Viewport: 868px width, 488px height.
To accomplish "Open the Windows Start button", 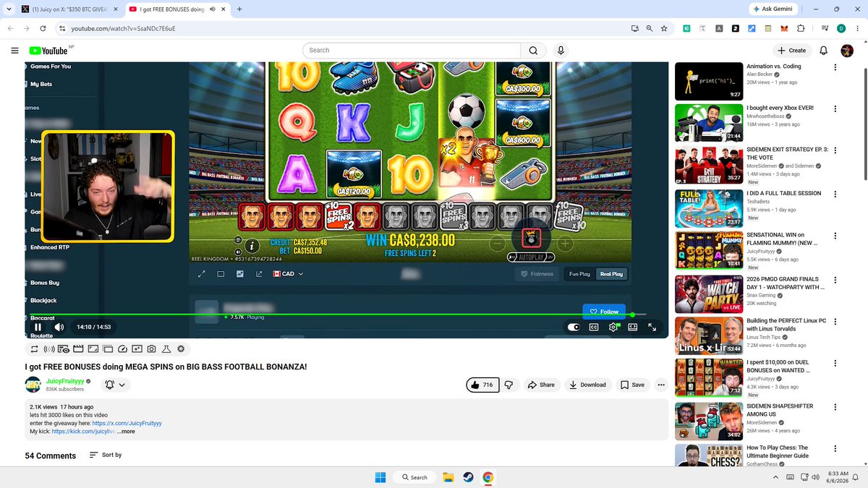I will point(380,477).
